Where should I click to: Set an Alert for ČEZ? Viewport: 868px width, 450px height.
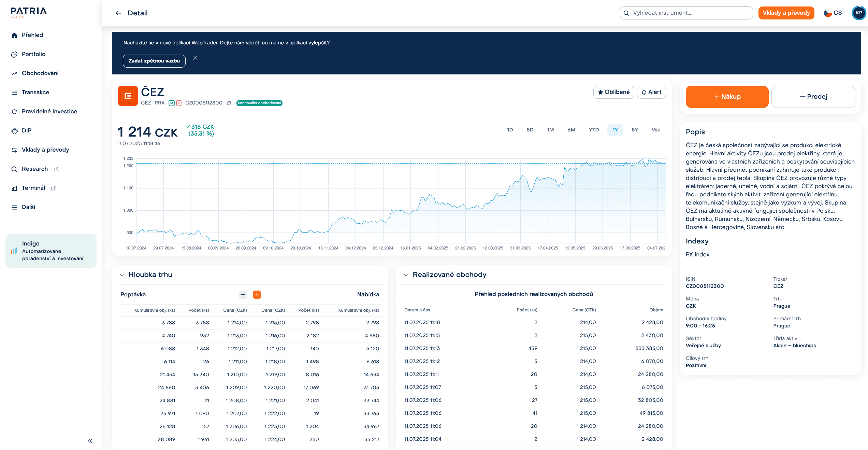[651, 92]
